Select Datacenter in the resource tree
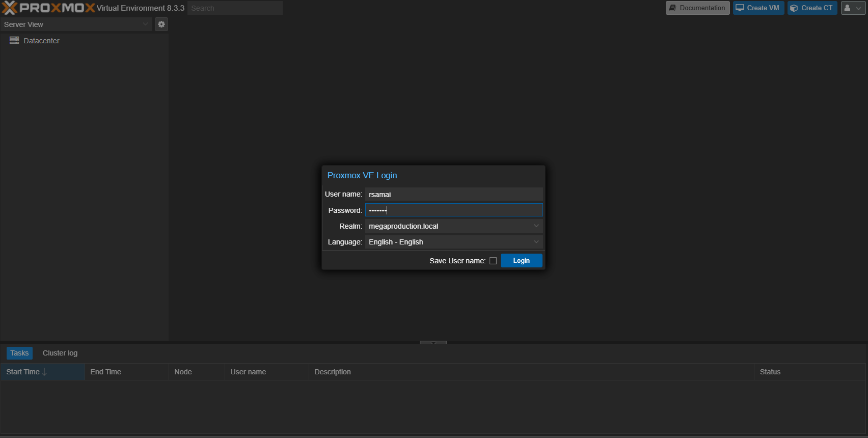Screen dimensions: 868x438 tap(41, 41)
